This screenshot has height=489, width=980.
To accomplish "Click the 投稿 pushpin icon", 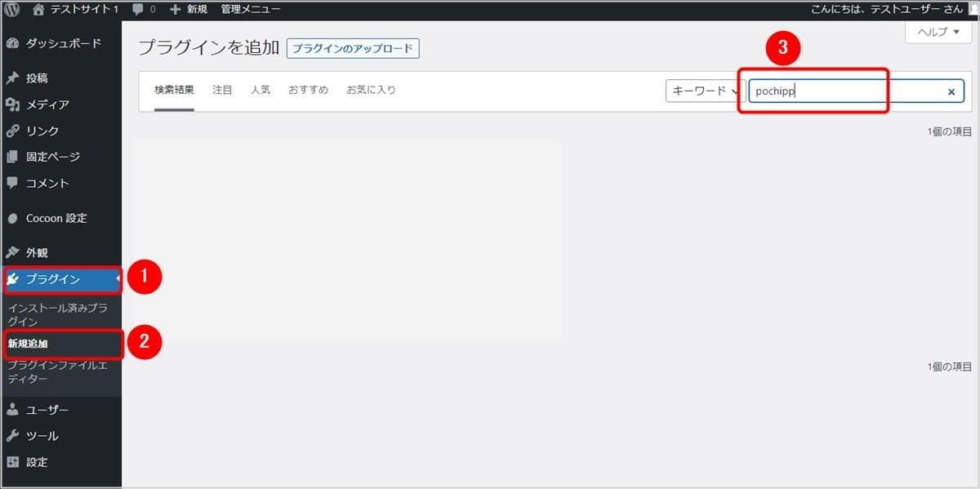I will tap(12, 78).
